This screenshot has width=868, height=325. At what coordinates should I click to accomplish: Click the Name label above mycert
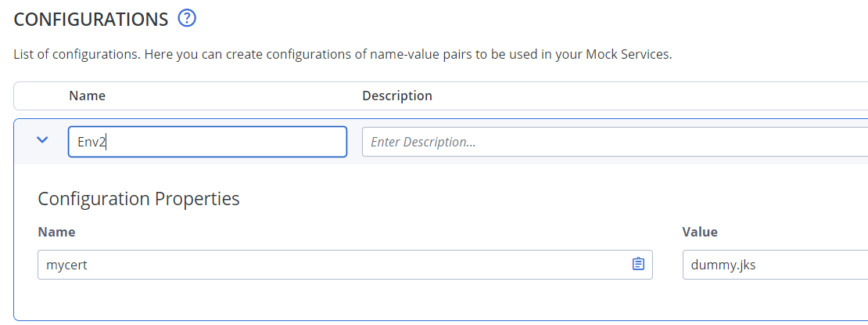[56, 232]
